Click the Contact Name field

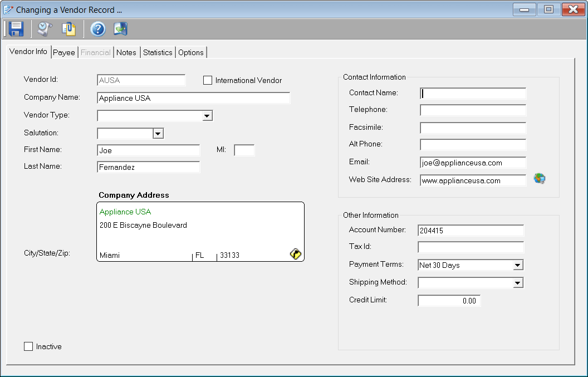coord(473,94)
